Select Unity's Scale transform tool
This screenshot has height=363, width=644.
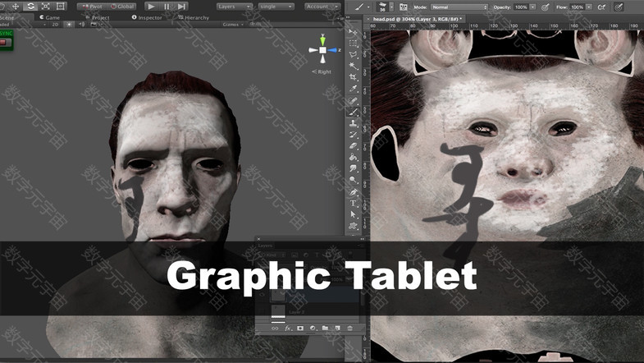click(x=46, y=7)
